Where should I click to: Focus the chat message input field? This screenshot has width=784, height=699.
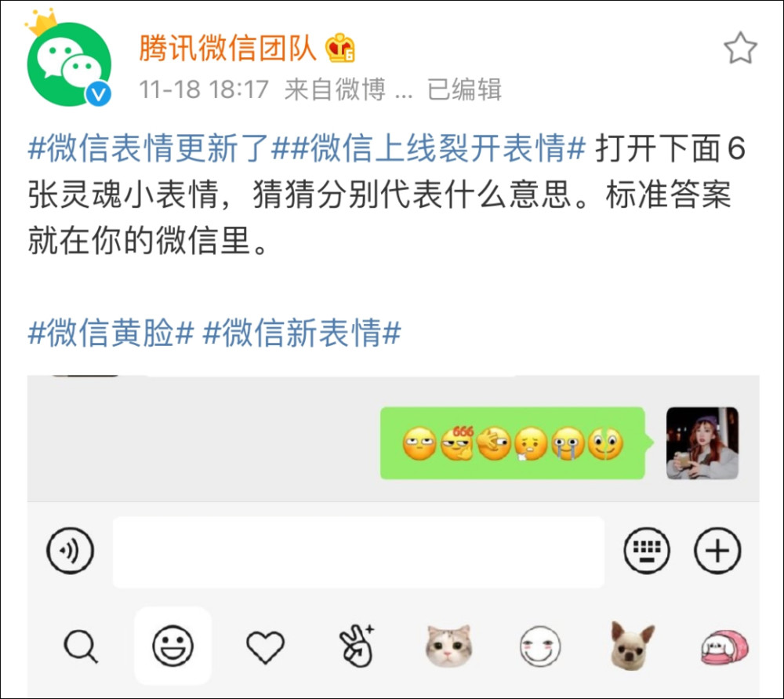[358, 552]
